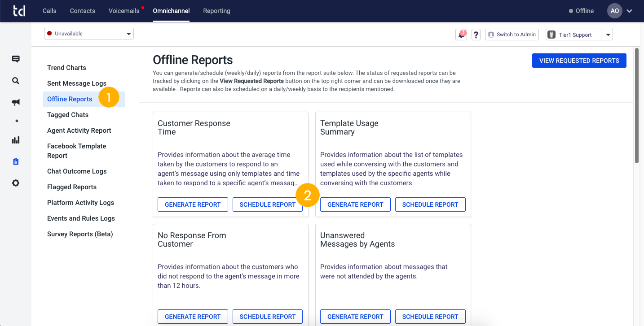
Task: Select Offline Reports menu item
Action: pyautogui.click(x=84, y=99)
